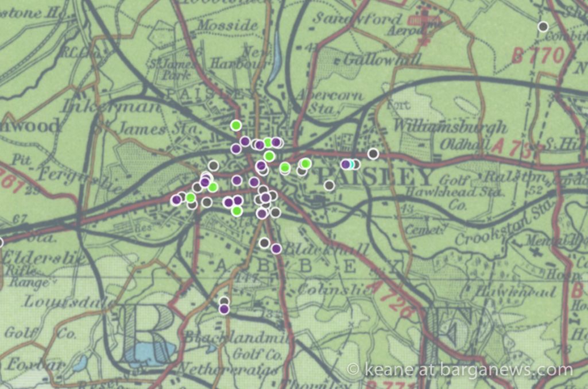The height and width of the screenshot is (389, 588).
Task: Click the grey marker near the B770 label
Action: pos(543,26)
